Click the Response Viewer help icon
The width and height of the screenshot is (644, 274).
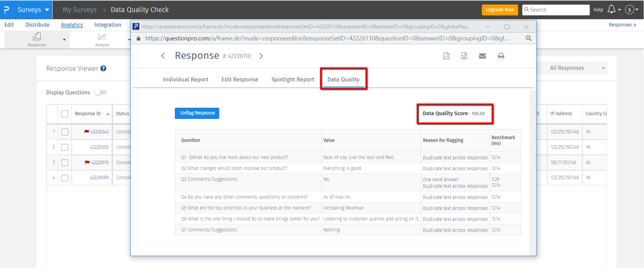(x=103, y=68)
